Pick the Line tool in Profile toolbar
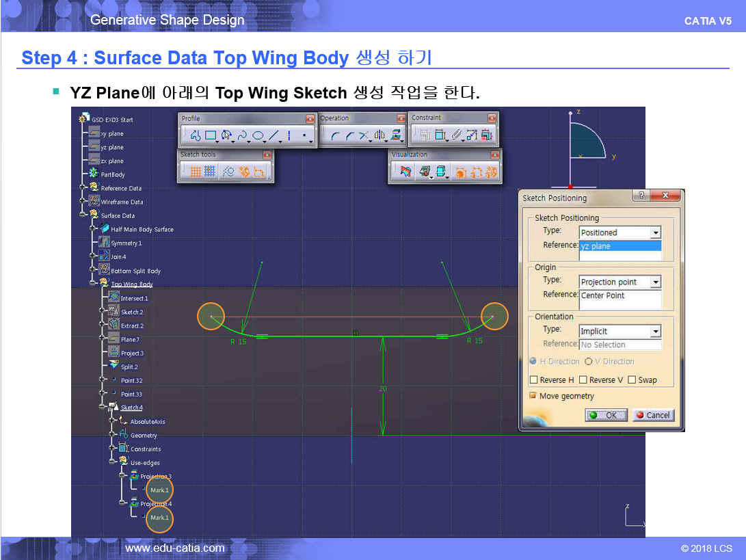This screenshot has height=560, width=746. 274,135
